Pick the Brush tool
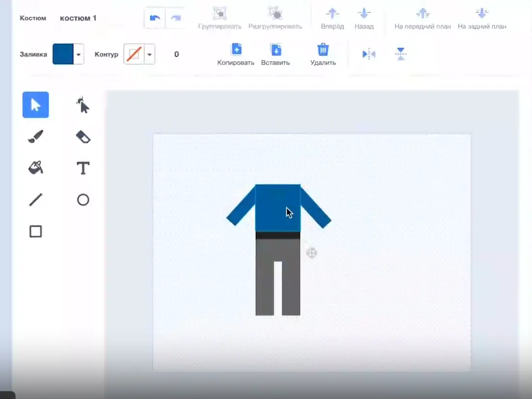Image resolution: width=532 pixels, height=399 pixels. [35, 137]
